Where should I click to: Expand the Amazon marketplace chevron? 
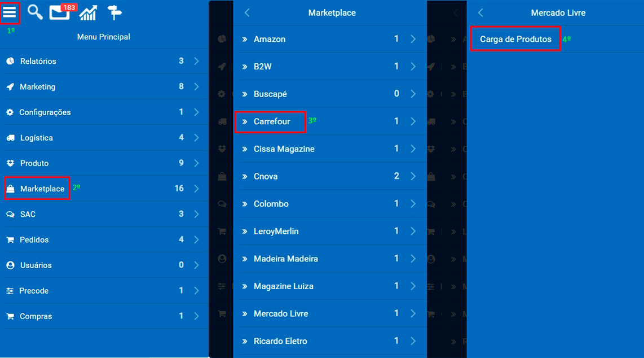click(x=413, y=39)
